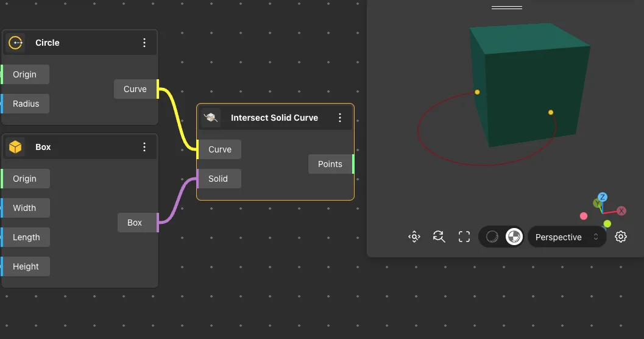Click the Radius input on the Circle node
Viewport: 644px width, 339px height.
26,104
